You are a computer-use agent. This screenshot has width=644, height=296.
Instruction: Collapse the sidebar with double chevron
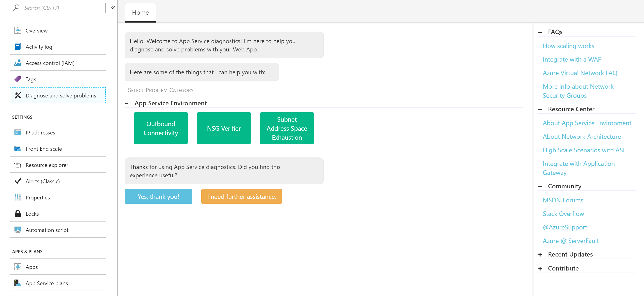click(113, 8)
